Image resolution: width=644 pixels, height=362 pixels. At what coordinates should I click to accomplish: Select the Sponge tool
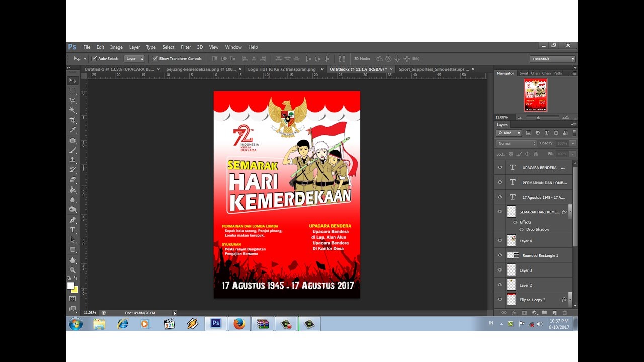72,210
